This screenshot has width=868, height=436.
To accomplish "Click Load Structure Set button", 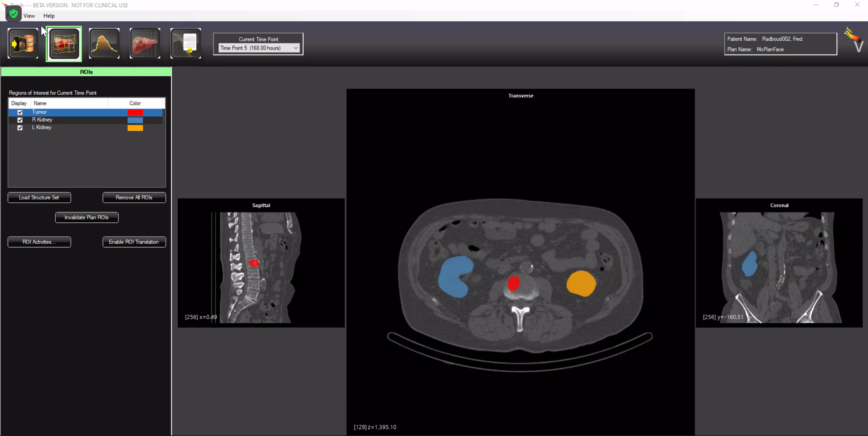I will pos(39,198).
